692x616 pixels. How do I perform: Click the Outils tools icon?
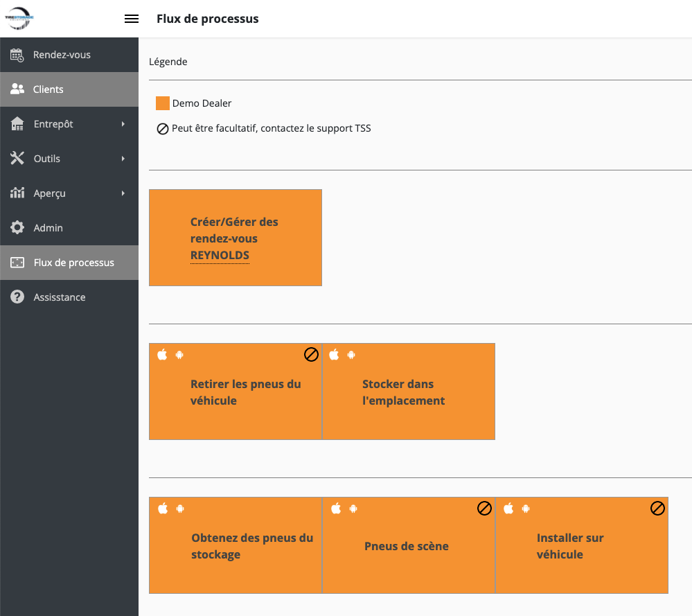[x=17, y=158]
